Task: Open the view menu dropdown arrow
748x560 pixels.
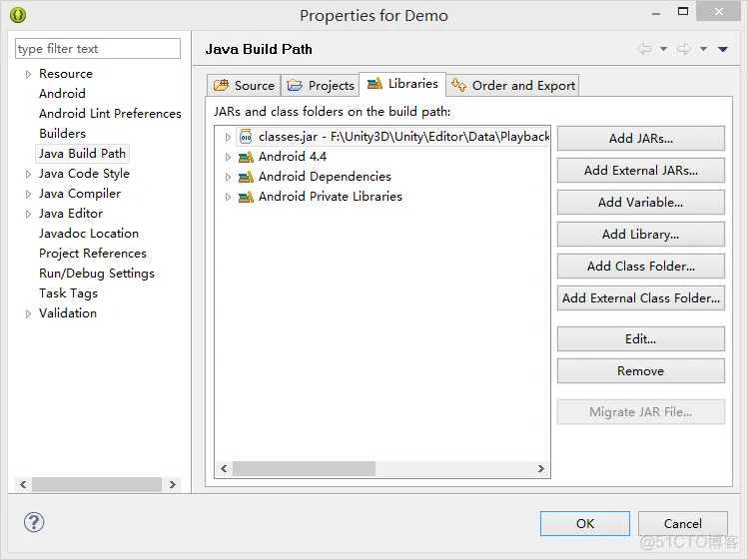Action: (723, 49)
